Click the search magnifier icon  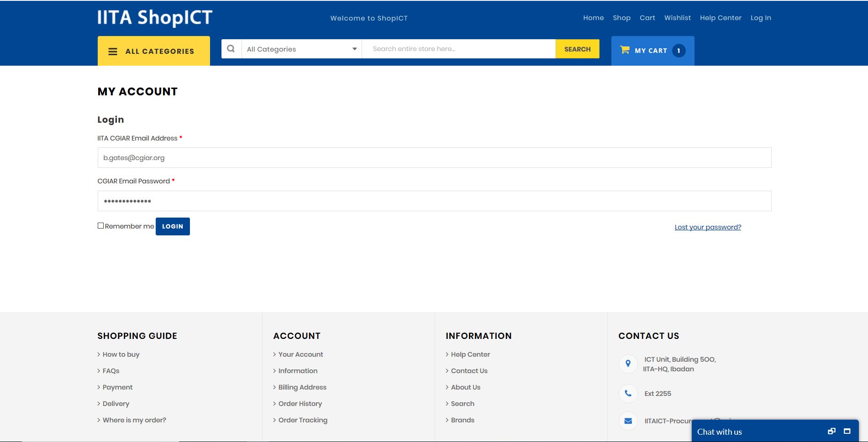[231, 49]
